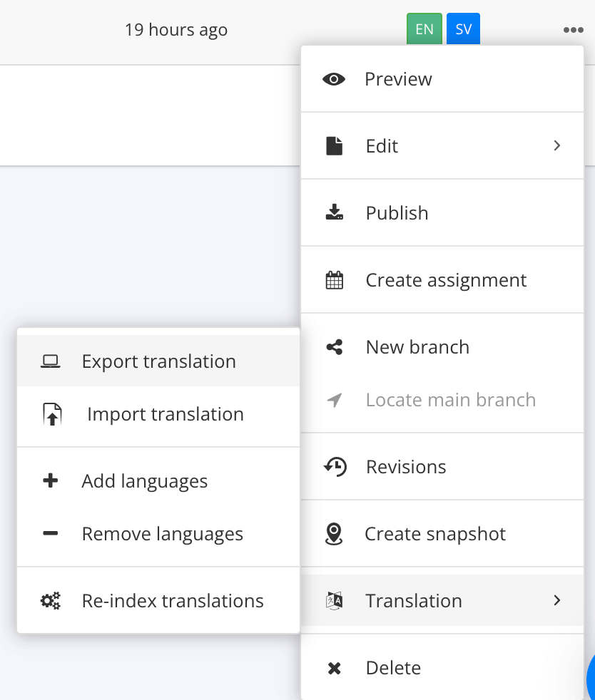Click the Revisions history clock icon
Screen dimensions: 595x700
click(334, 466)
